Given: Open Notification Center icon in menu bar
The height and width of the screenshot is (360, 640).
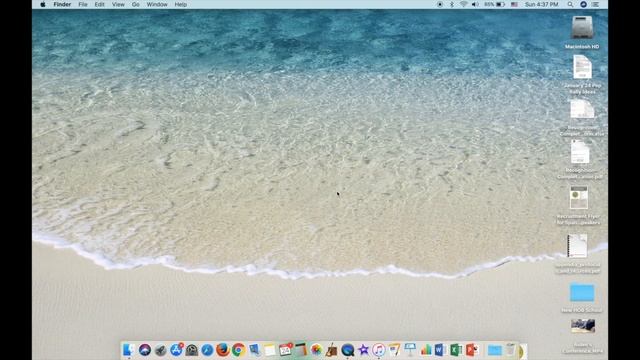Looking at the screenshot, I should 596,4.
